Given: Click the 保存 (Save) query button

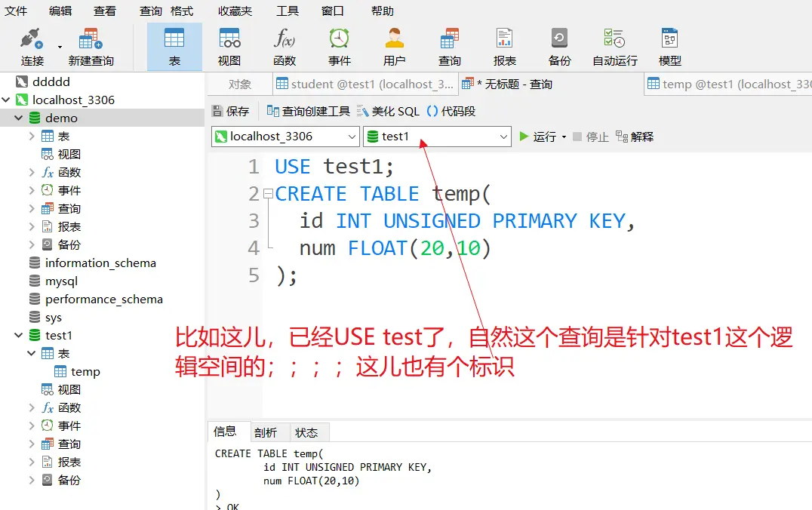Looking at the screenshot, I should 231,112.
